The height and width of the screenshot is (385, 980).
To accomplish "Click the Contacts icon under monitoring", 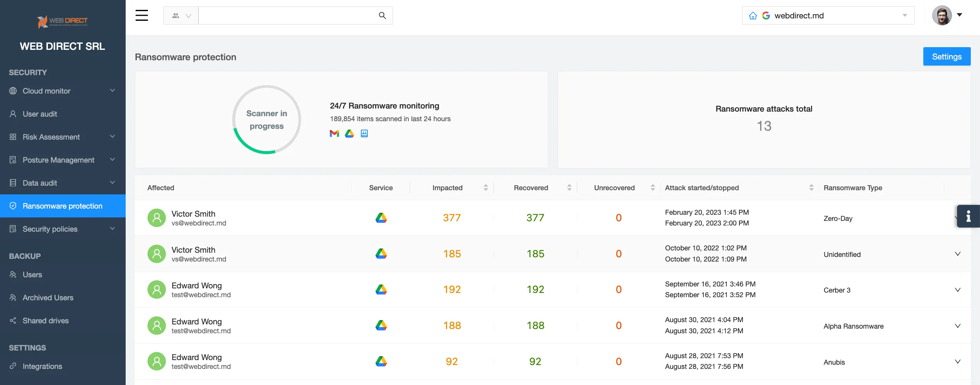I will pyautogui.click(x=364, y=133).
